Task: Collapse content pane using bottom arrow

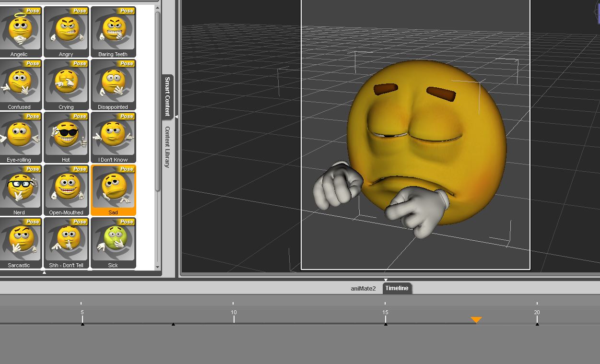Action: (x=44, y=272)
